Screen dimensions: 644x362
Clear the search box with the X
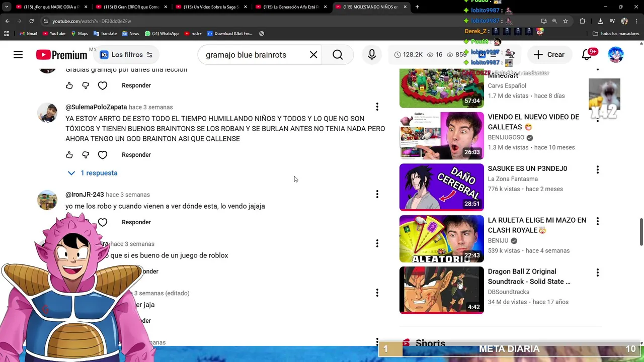click(313, 55)
